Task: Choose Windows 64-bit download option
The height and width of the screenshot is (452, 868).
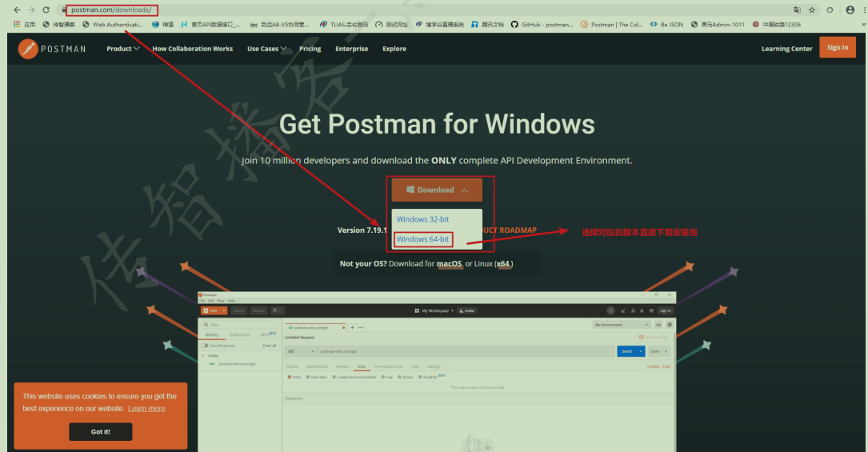Action: (x=422, y=239)
